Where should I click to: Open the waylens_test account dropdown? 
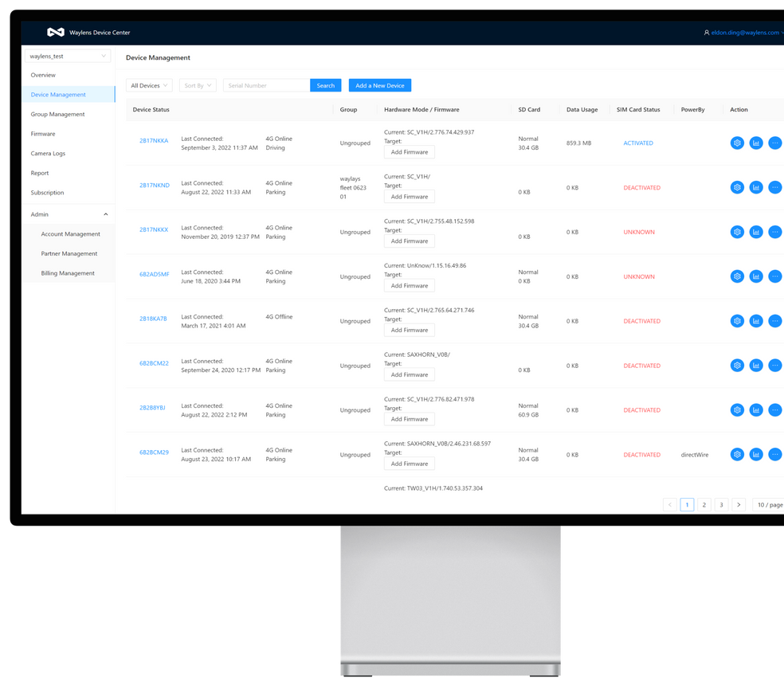coord(68,56)
